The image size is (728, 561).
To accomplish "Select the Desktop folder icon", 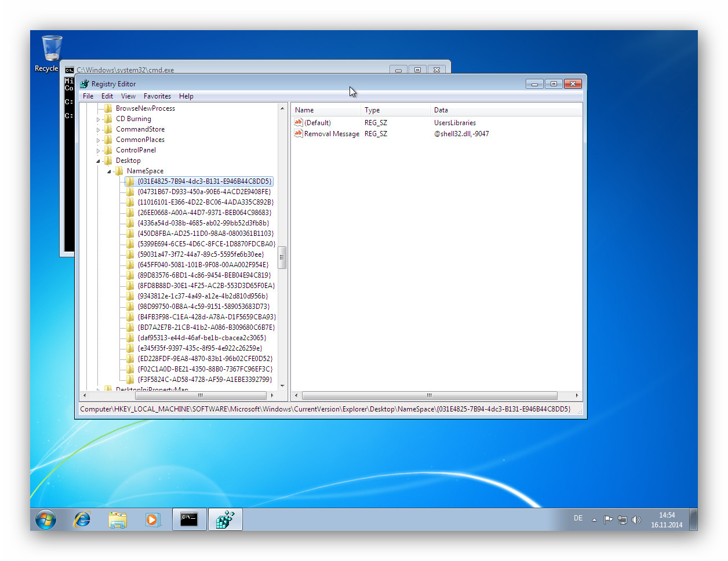I will click(x=108, y=161).
